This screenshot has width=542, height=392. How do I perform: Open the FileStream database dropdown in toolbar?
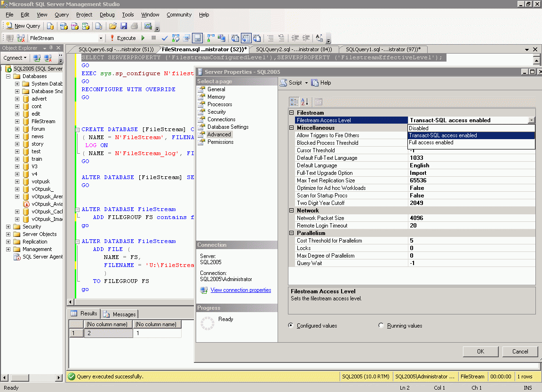point(101,38)
